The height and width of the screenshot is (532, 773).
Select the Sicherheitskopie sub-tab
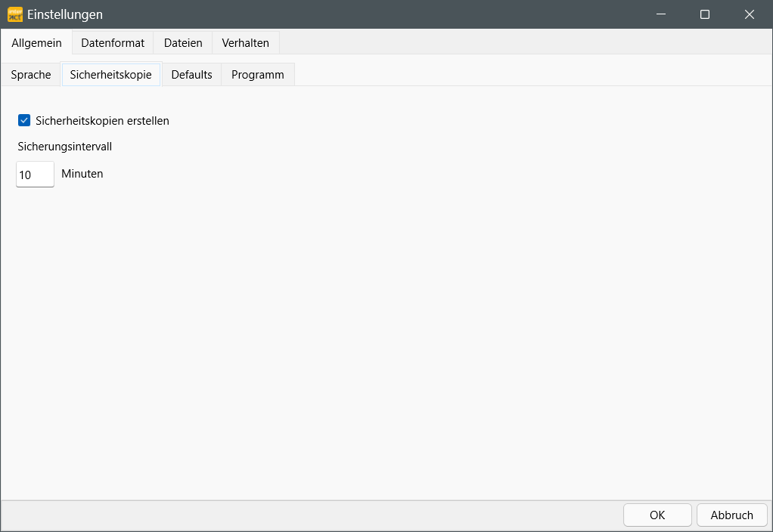click(111, 74)
